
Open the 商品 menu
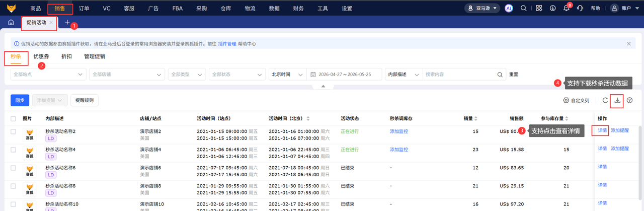35,8
